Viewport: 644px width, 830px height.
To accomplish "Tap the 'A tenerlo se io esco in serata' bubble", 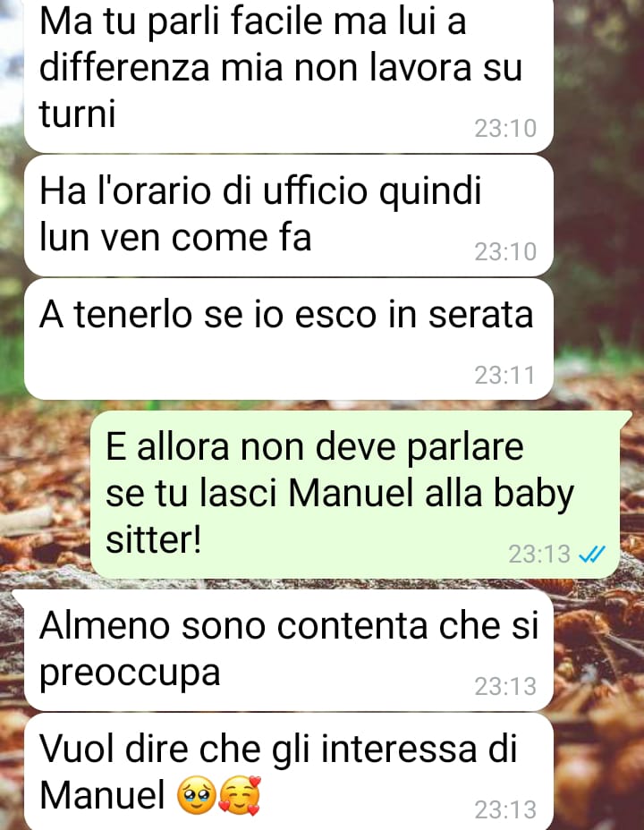I will [289, 339].
